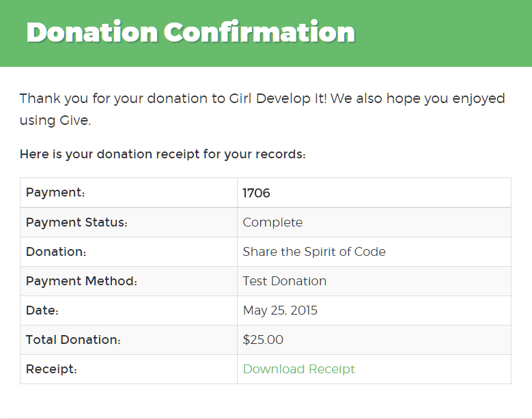Click the Payment Method: label
Image resolution: width=532 pixels, height=419 pixels.
click(81, 281)
